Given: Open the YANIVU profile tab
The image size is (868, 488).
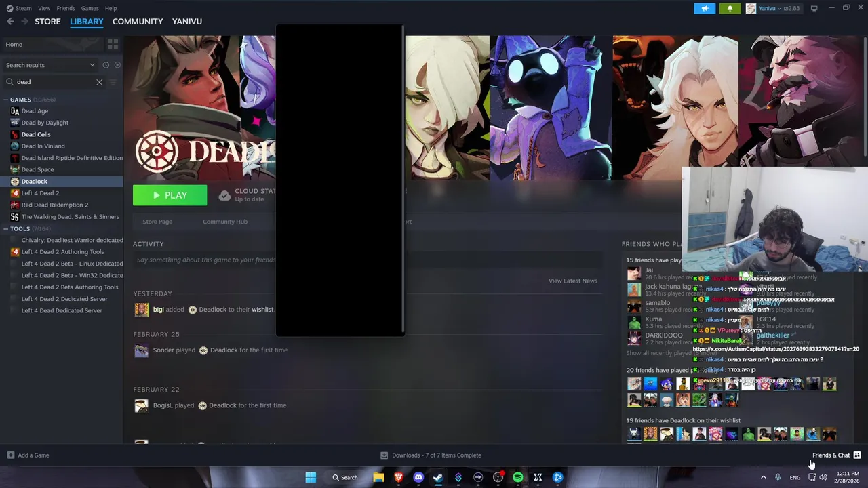Looking at the screenshot, I should [x=187, y=22].
